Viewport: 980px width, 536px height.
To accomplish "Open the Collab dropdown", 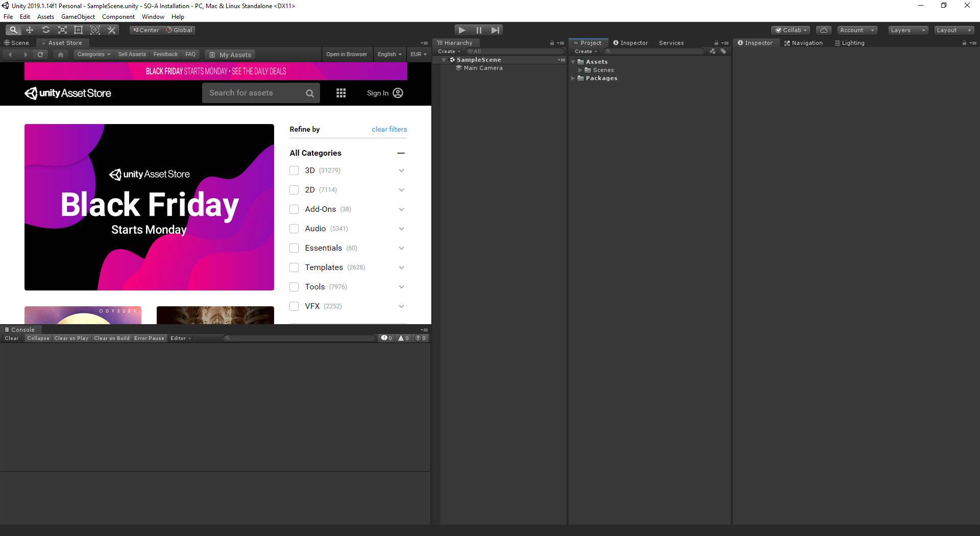I will (x=791, y=30).
